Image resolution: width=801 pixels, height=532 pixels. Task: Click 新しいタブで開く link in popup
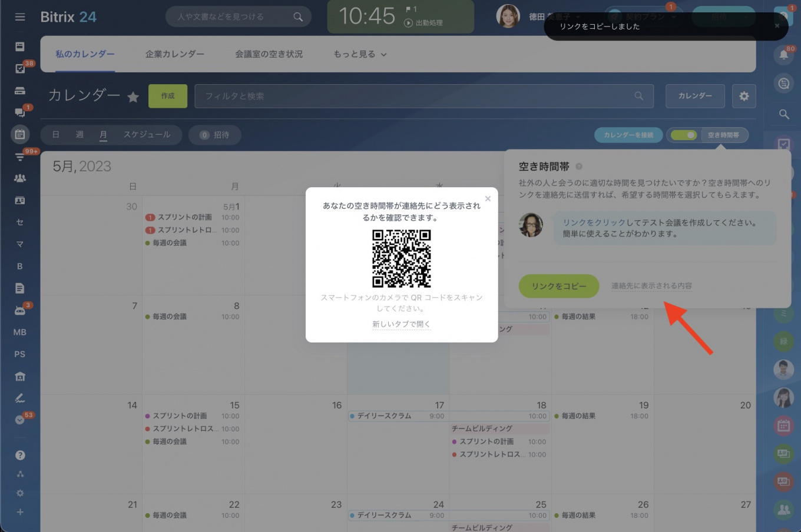click(x=402, y=324)
